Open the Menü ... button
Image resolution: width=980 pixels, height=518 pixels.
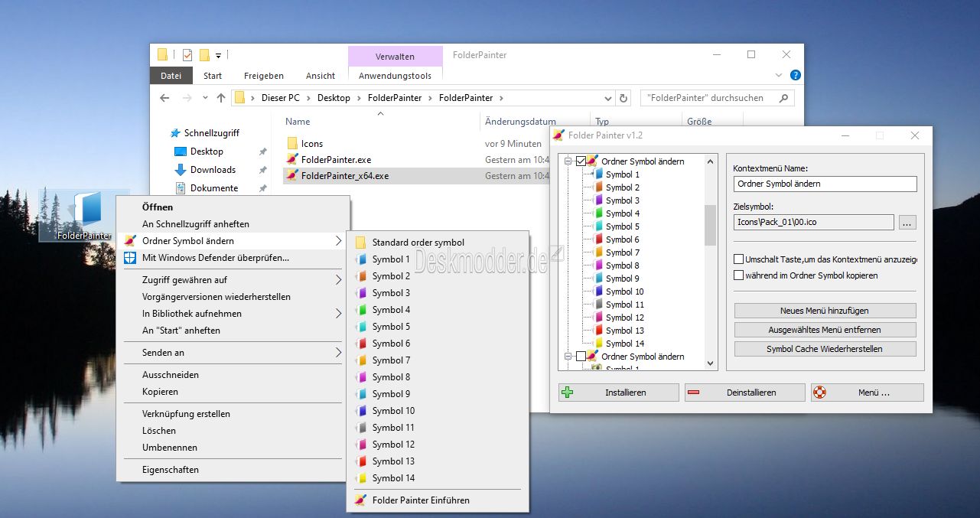tap(868, 393)
